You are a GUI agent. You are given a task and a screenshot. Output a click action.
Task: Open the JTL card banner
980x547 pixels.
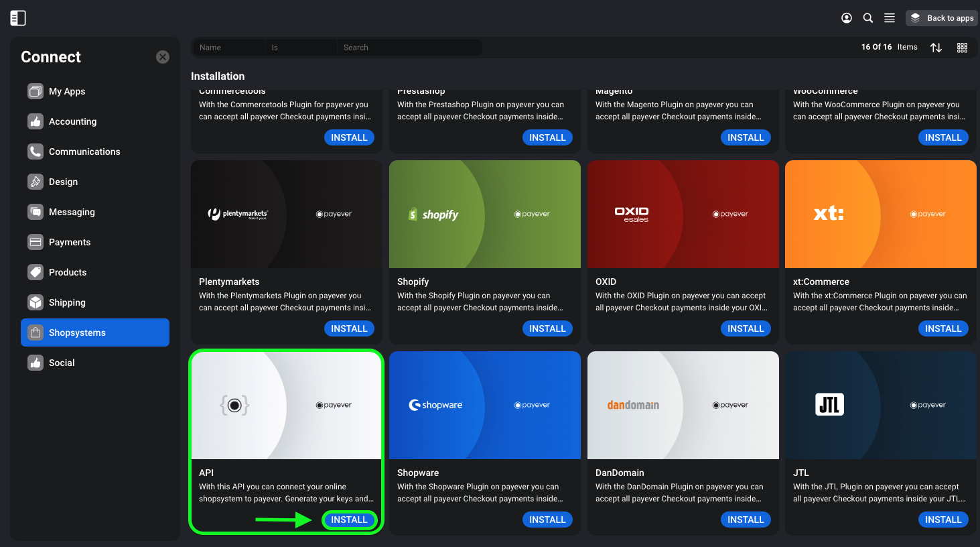click(x=881, y=406)
